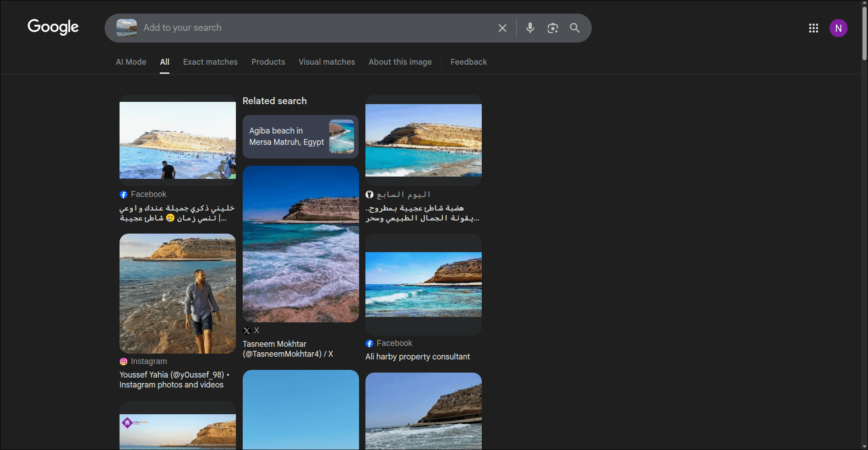Start voice search with the microphone icon
Screen dimensions: 868x450
point(530,28)
